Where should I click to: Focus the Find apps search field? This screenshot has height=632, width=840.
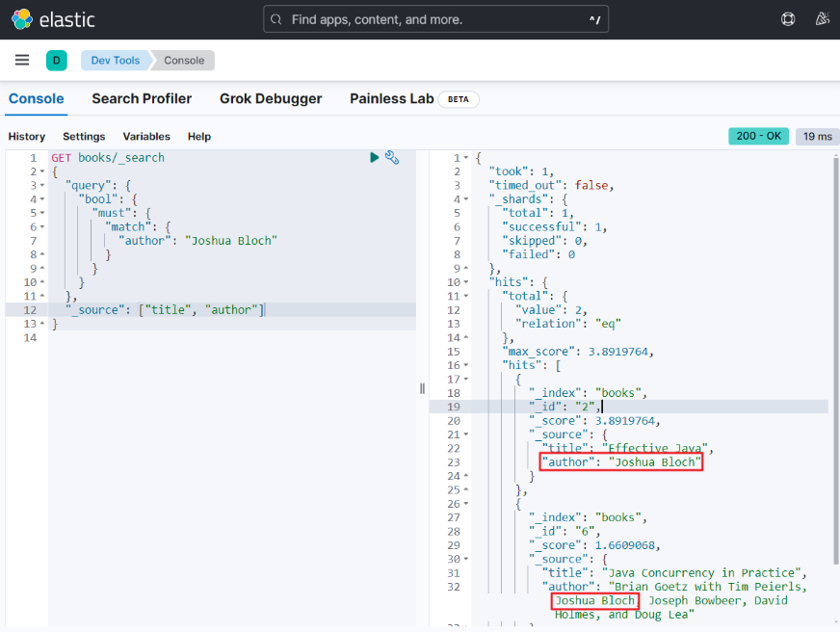tap(435, 19)
